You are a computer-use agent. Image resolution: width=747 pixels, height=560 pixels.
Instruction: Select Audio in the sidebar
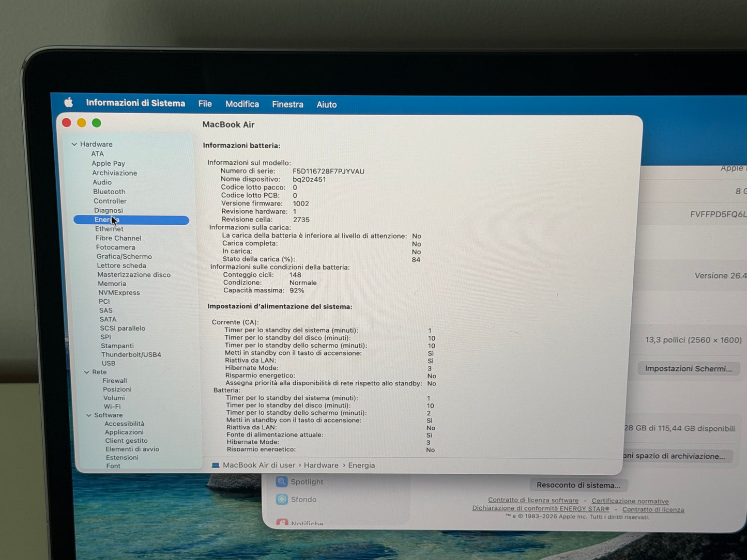tap(102, 182)
